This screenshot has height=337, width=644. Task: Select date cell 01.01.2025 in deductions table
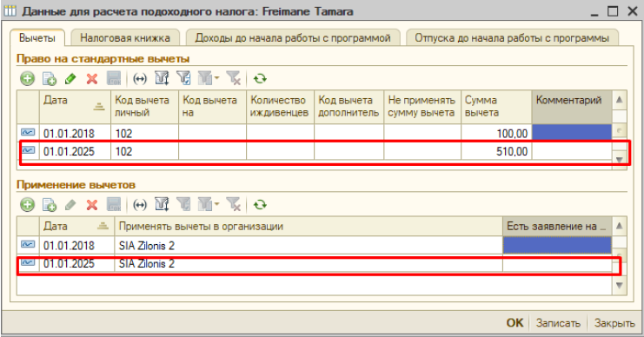pyautogui.click(x=75, y=151)
